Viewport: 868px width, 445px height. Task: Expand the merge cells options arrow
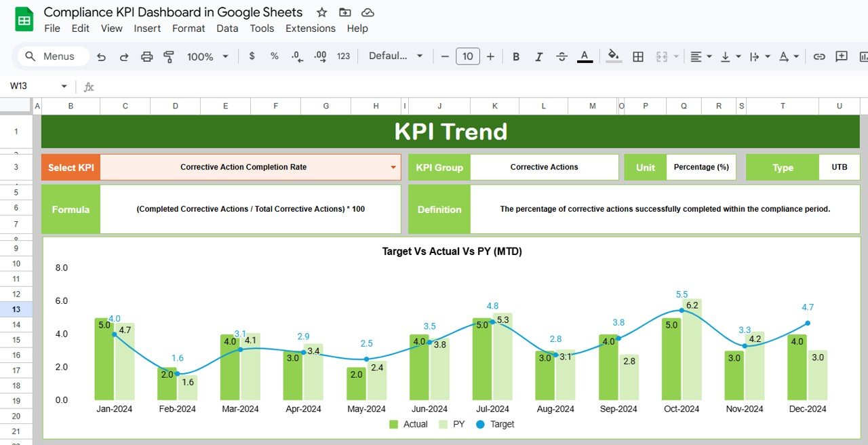pos(676,56)
